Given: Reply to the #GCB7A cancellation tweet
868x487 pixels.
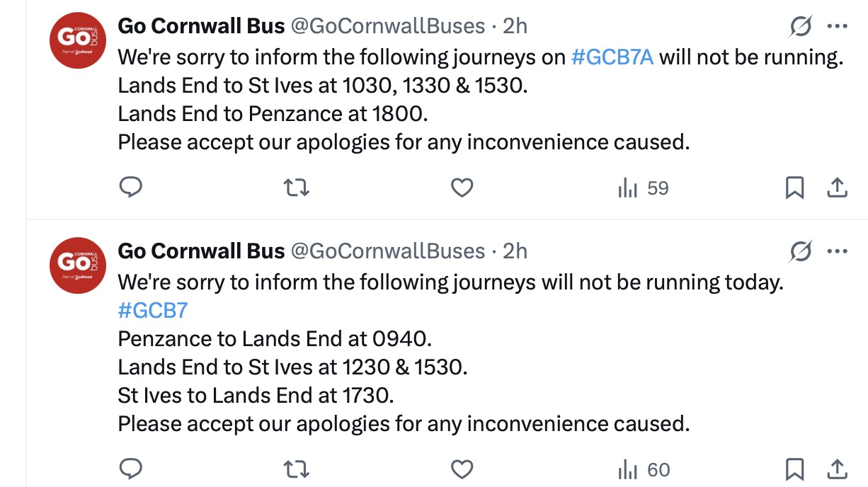Looking at the screenshot, I should click(x=131, y=188).
